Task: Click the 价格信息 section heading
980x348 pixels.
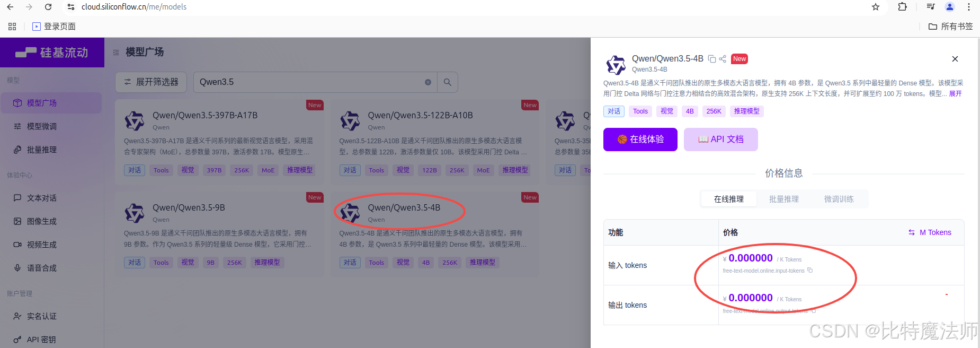Action: tap(784, 173)
